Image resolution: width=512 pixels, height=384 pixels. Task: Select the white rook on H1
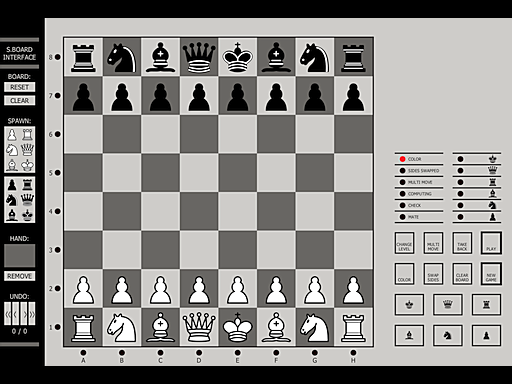tap(353, 327)
